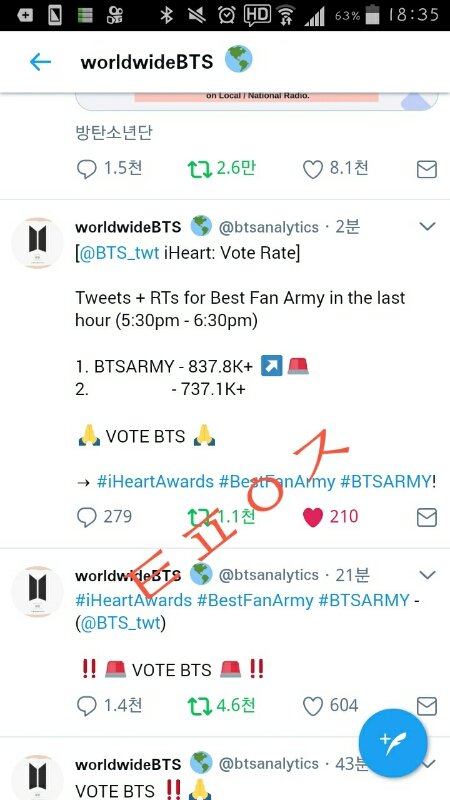Open @BTS_twt mention in Vote Rate tweet

(119, 254)
